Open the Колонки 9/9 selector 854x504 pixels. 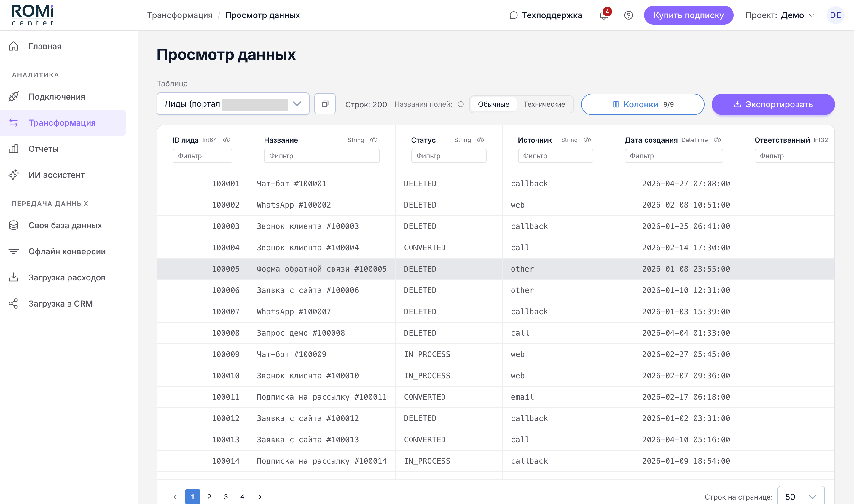[x=642, y=104]
